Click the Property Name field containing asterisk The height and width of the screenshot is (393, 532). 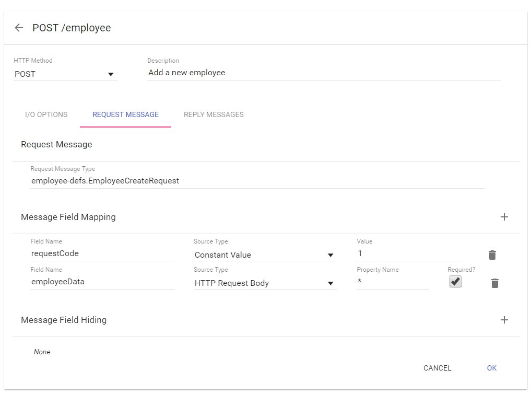(x=392, y=283)
